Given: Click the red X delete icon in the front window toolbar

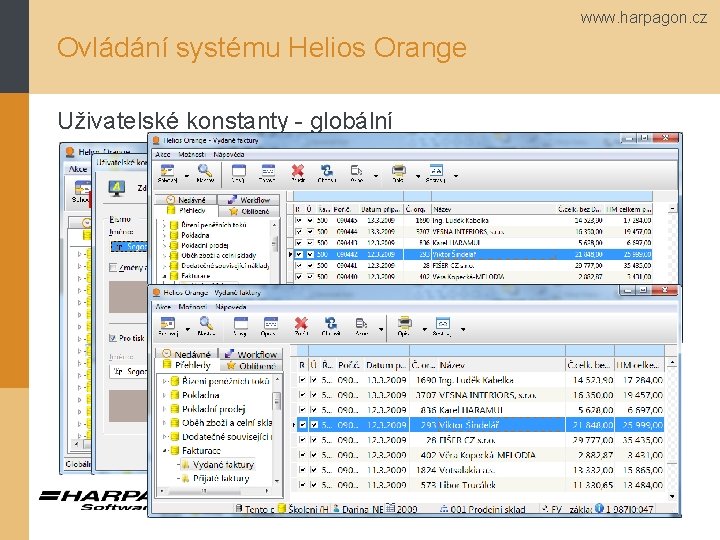Looking at the screenshot, I should coord(301,324).
